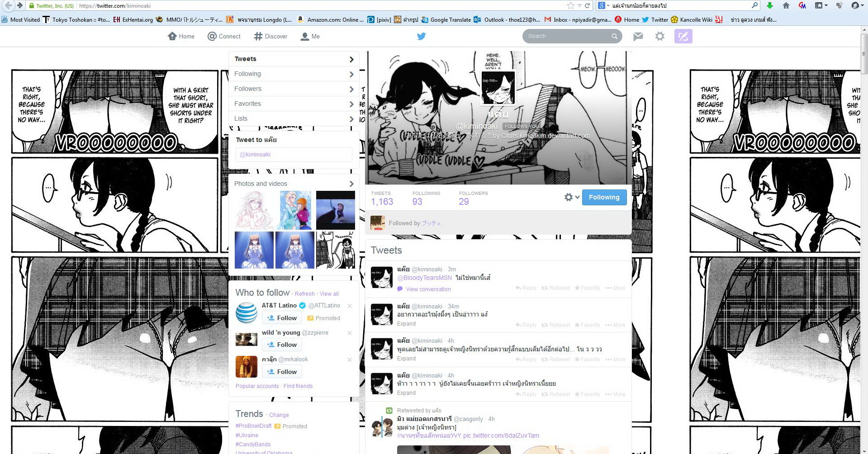Image resolution: width=868 pixels, height=454 pixels.
Task: Click the profile avatar picture
Action: (498, 88)
